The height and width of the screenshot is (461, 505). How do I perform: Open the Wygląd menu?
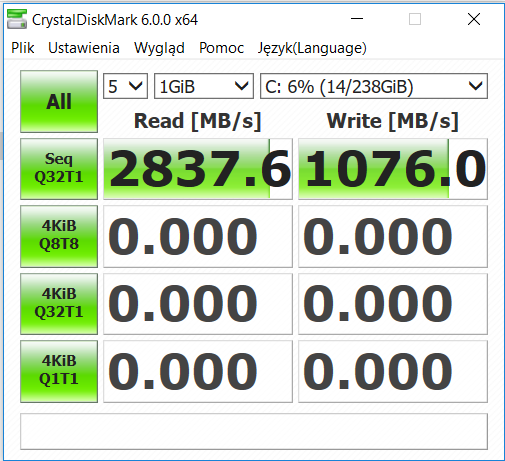pos(159,48)
